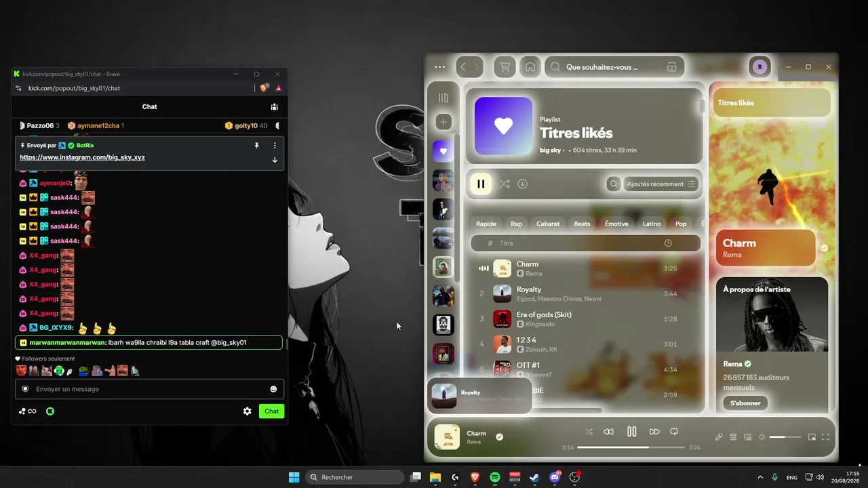Image resolution: width=868 pixels, height=488 pixels.
Task: Sort tracks by the Titre column header
Action: pos(507,243)
